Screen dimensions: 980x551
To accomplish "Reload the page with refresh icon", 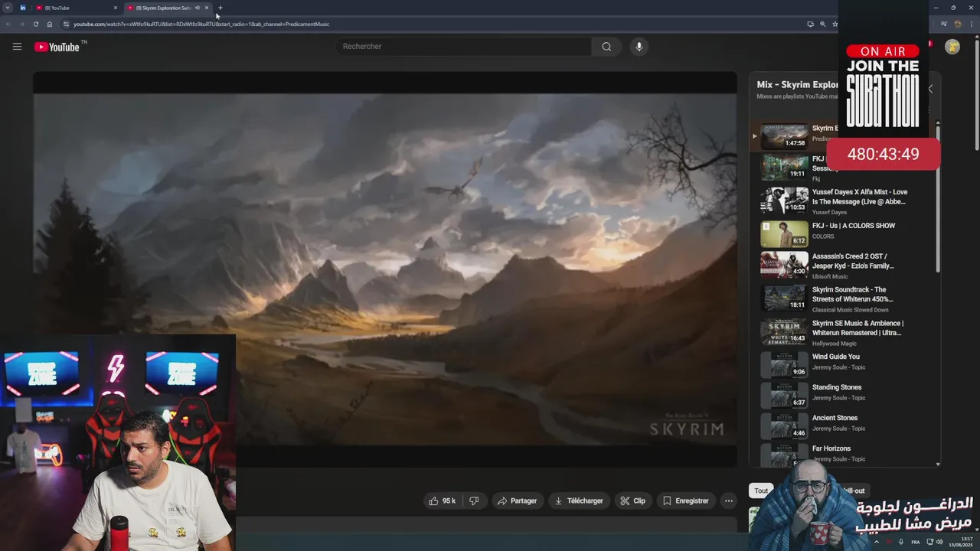I will pos(35,24).
